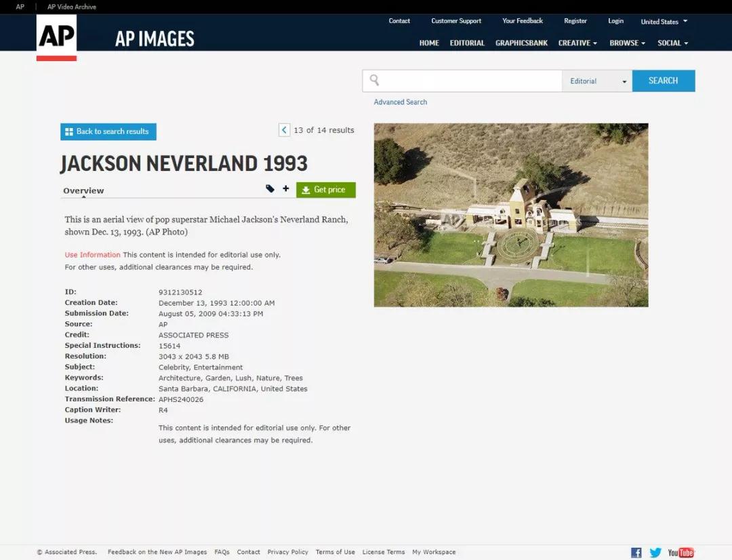Click the tag icon beside Overview

pyautogui.click(x=270, y=188)
